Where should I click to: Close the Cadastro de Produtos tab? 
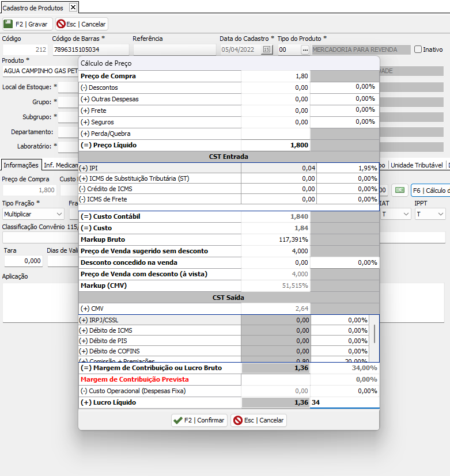point(73,7)
